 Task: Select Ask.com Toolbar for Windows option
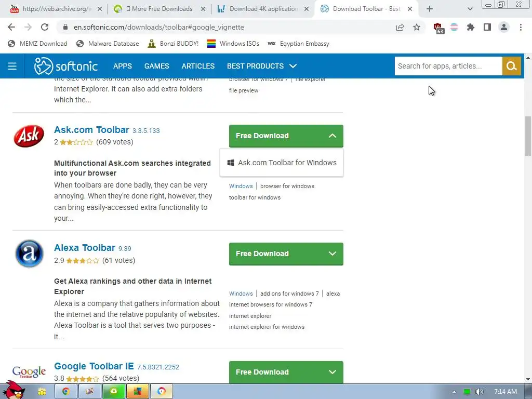pos(282,163)
